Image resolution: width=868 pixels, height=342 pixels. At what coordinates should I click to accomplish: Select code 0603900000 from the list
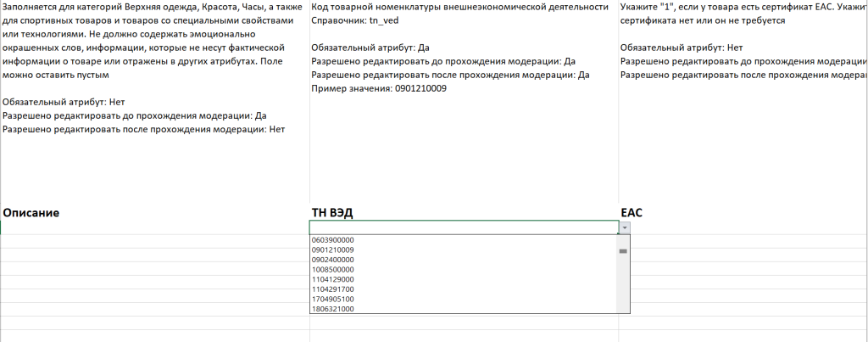pyautogui.click(x=333, y=240)
